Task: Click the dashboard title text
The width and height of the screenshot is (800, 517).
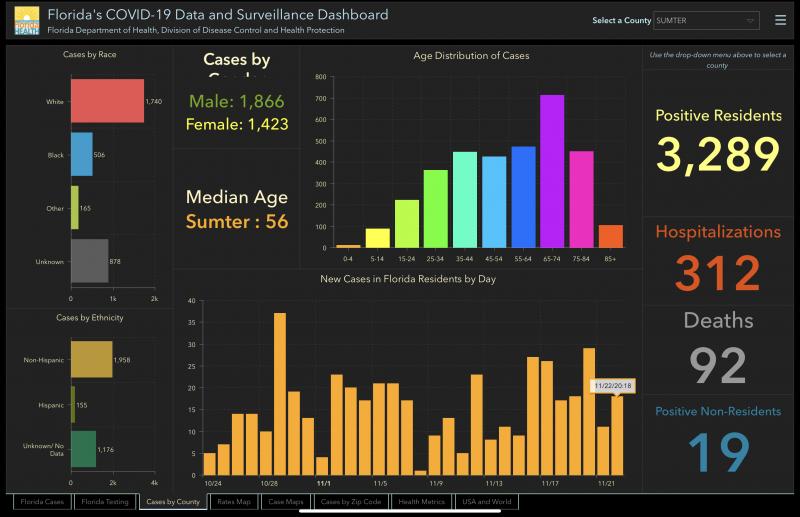Action: pos(218,14)
